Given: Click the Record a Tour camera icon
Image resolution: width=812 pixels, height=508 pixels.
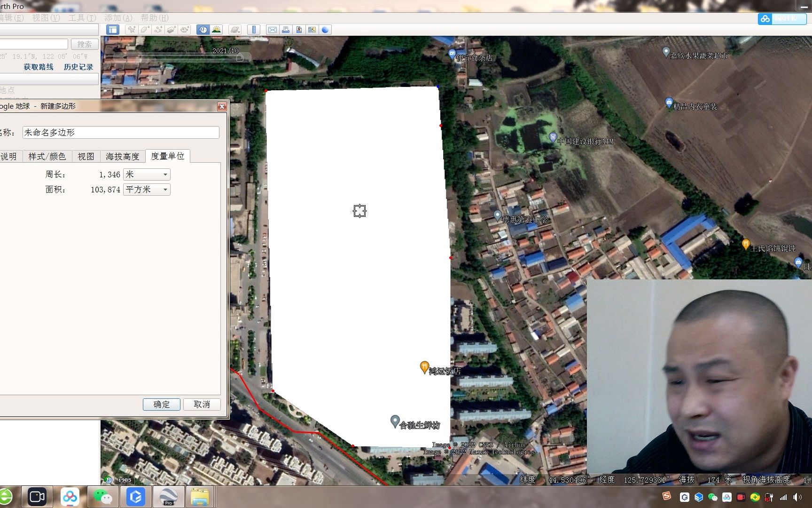Looking at the screenshot, I should coord(185,30).
